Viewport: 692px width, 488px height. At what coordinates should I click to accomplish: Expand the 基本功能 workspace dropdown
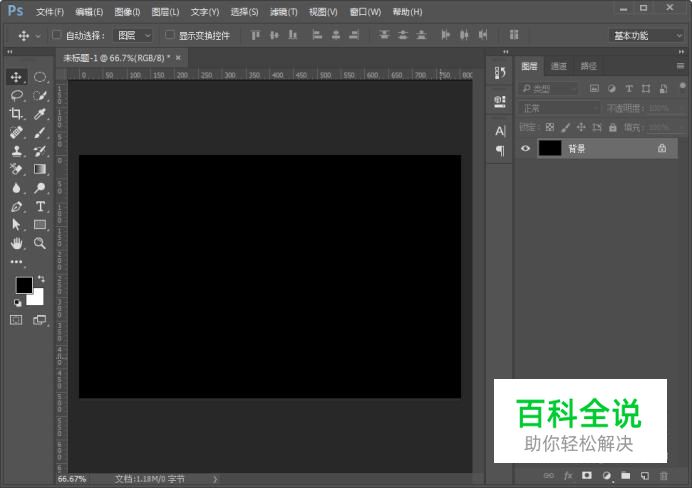(x=647, y=36)
